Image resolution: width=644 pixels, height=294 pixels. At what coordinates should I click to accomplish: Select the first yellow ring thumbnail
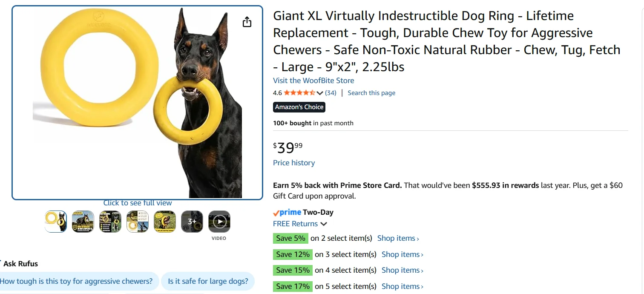(56, 222)
